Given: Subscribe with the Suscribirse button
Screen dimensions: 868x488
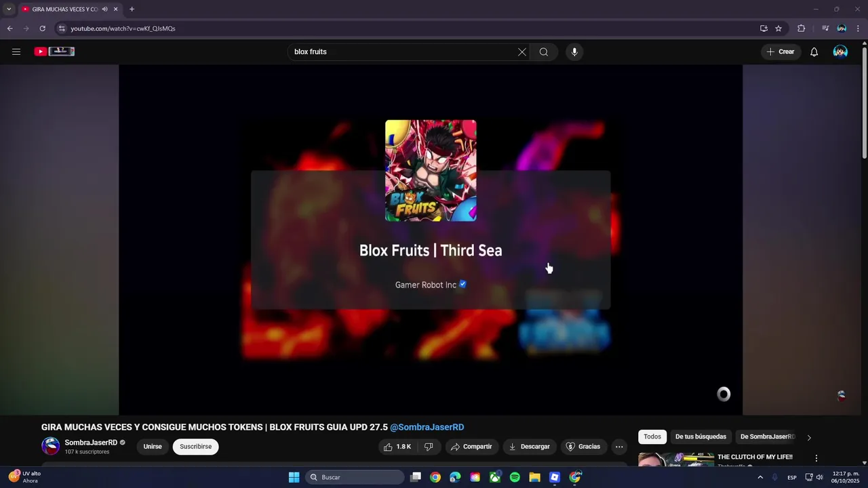Looking at the screenshot, I should 195,447.
